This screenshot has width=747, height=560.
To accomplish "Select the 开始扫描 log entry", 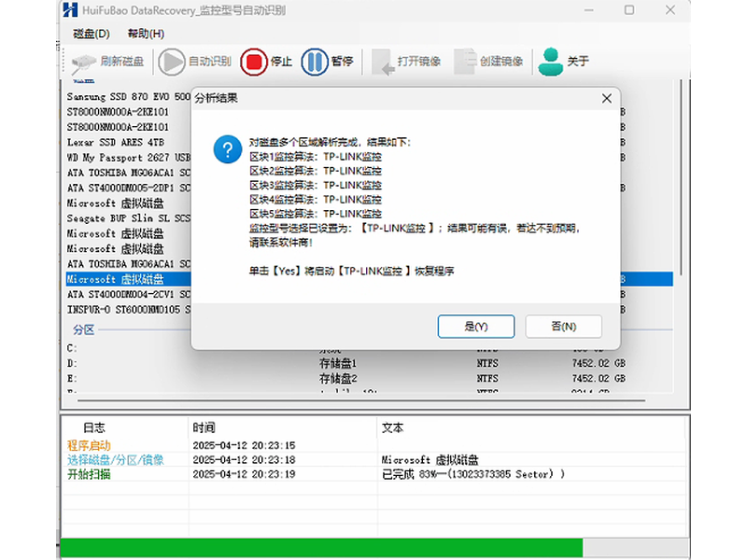I will [89, 474].
